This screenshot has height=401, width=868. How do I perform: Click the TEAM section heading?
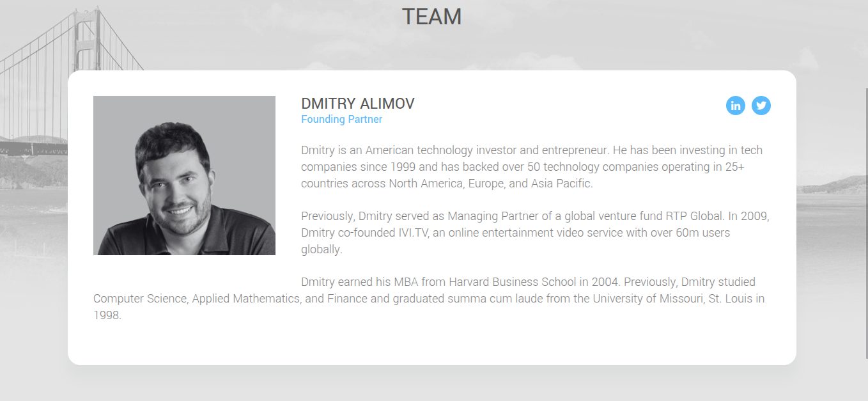click(x=431, y=17)
